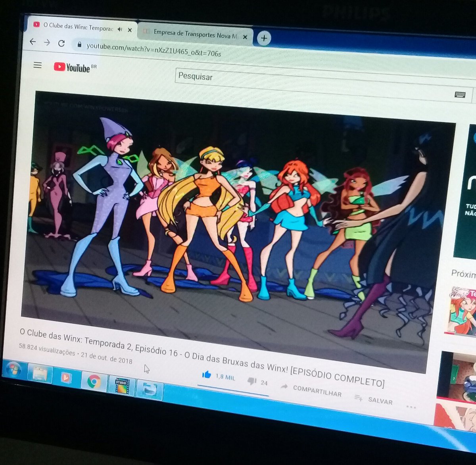The image size is (476, 465).
Task: Close the O Clube das Winx tab
Action: [x=130, y=30]
